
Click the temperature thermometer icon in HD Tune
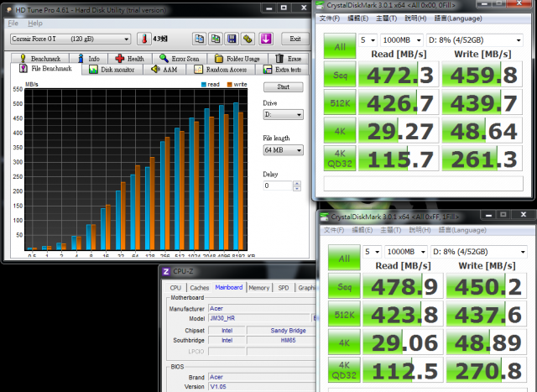click(x=144, y=39)
